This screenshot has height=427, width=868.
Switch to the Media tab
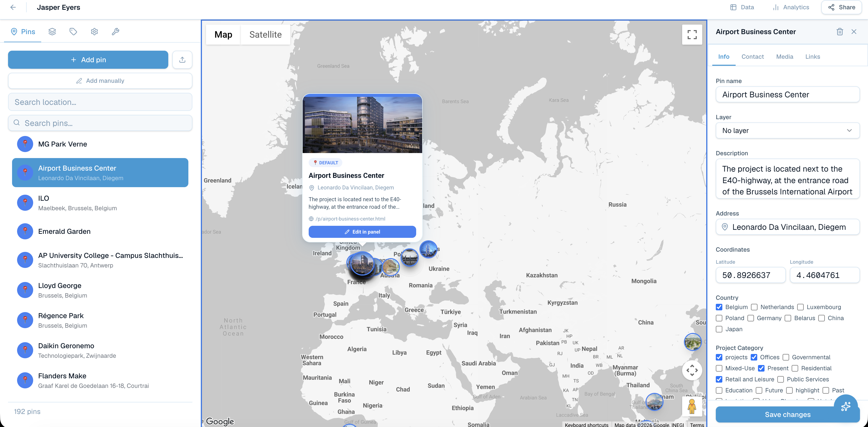(x=784, y=56)
